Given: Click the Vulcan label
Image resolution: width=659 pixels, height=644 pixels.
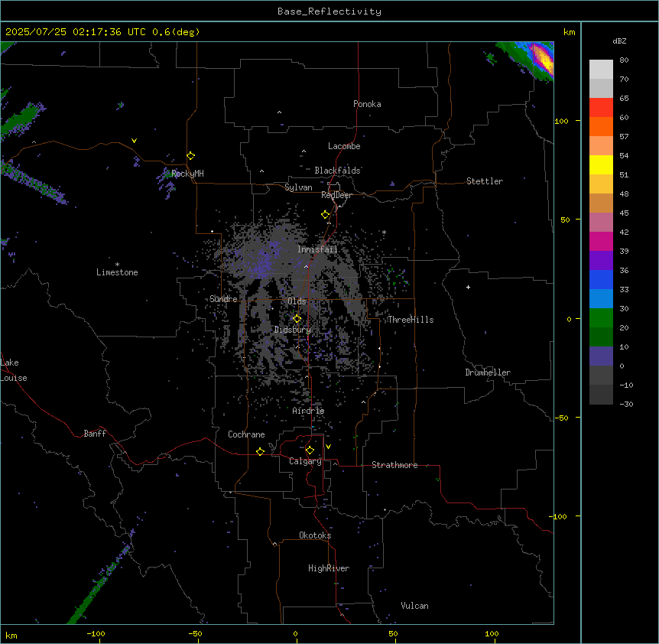Looking at the screenshot, I should tap(415, 606).
